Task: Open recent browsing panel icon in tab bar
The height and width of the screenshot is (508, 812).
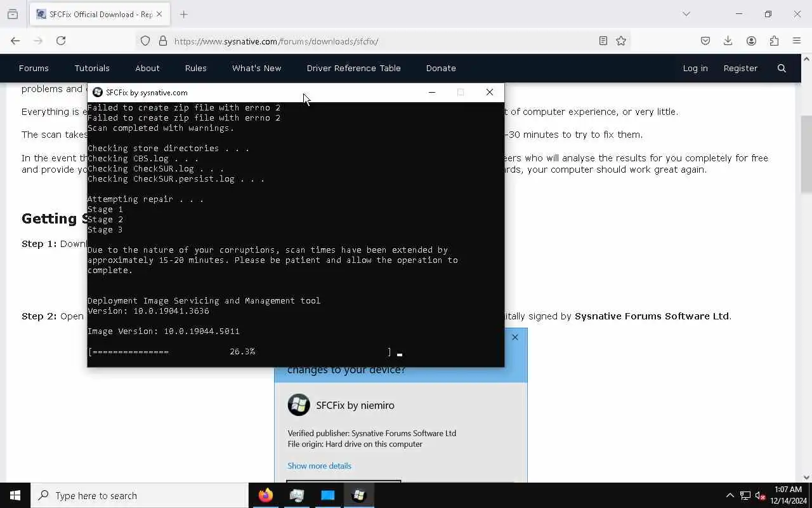Action: click(13, 14)
